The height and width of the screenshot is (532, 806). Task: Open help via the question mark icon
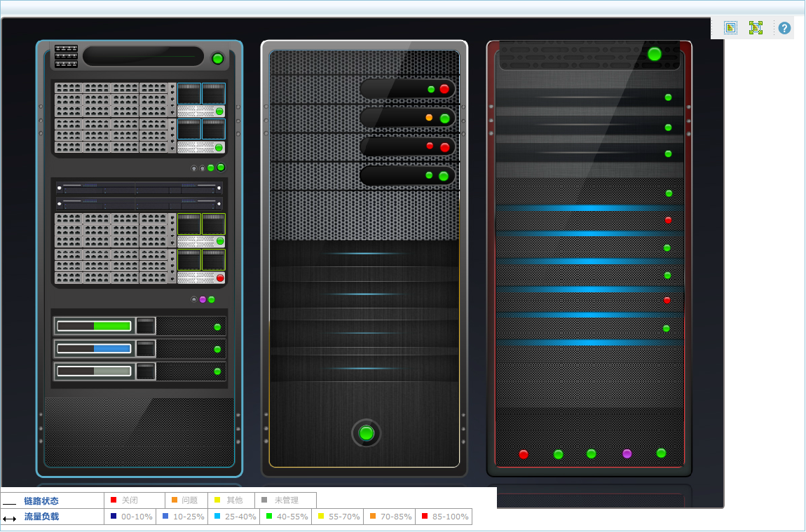point(784,28)
